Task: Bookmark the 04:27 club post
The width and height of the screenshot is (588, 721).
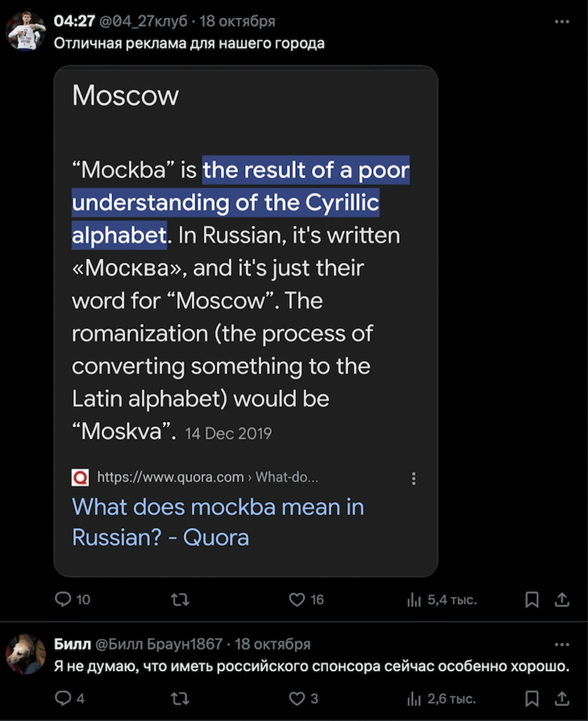Action: [x=532, y=600]
